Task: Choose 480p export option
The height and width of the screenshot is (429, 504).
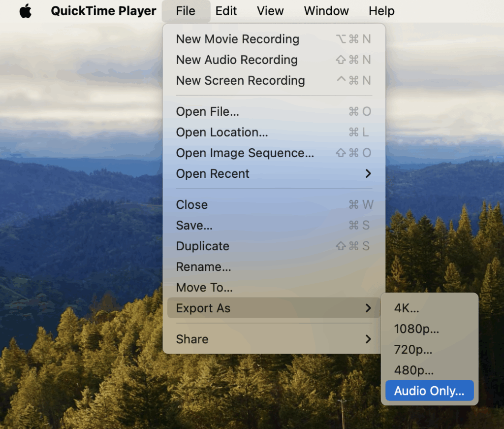Action: [429, 370]
